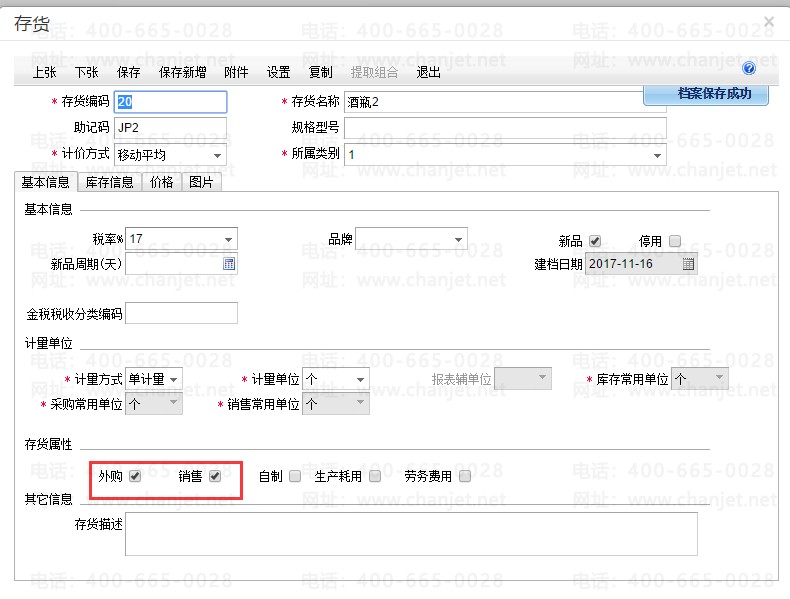Enable the 停用 checkbox
The height and width of the screenshot is (599, 790).
[x=675, y=241]
